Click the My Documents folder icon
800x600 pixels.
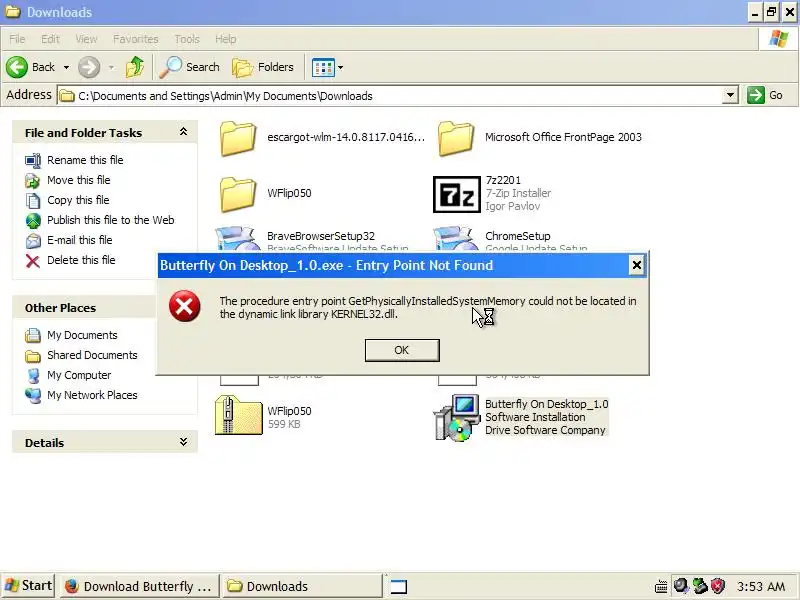(33, 335)
